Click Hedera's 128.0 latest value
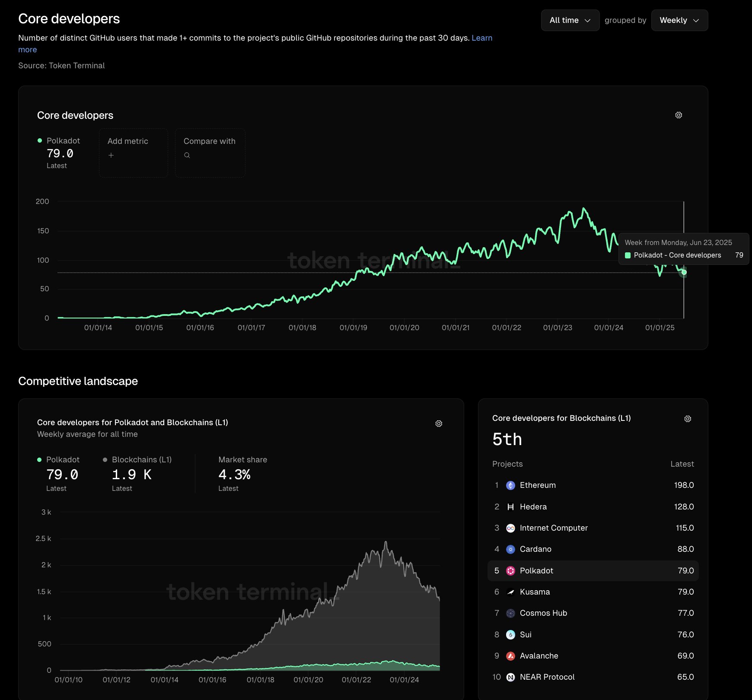The image size is (752, 700). pos(684,507)
